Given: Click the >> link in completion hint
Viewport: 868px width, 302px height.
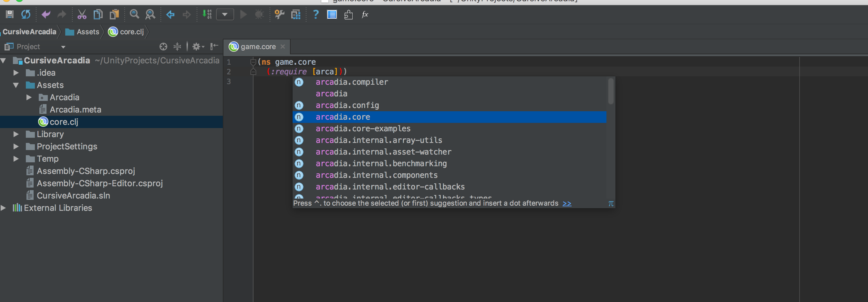Looking at the screenshot, I should pos(567,203).
